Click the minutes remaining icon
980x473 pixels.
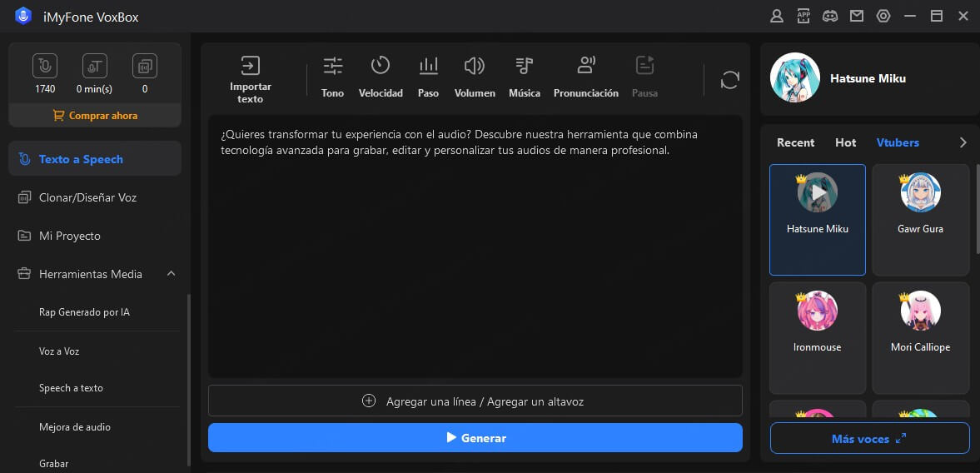pyautogui.click(x=95, y=66)
